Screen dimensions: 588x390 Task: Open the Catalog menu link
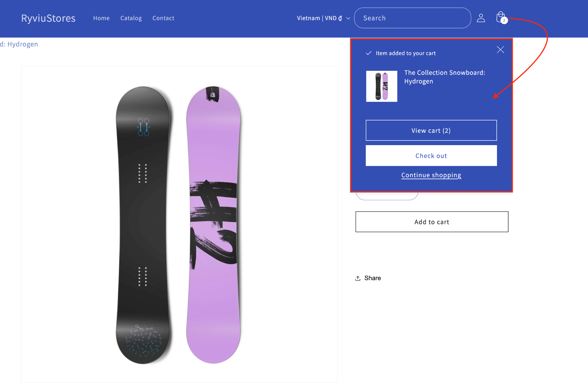(131, 18)
